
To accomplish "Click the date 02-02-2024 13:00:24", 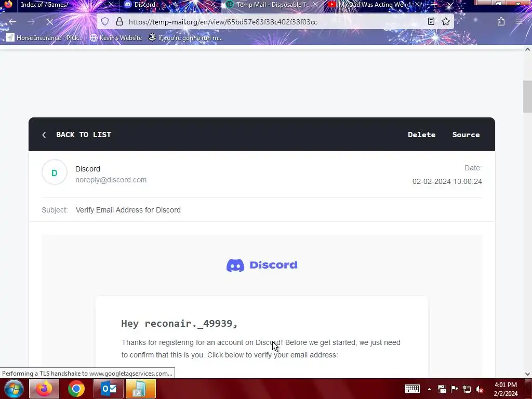I will [x=447, y=181].
